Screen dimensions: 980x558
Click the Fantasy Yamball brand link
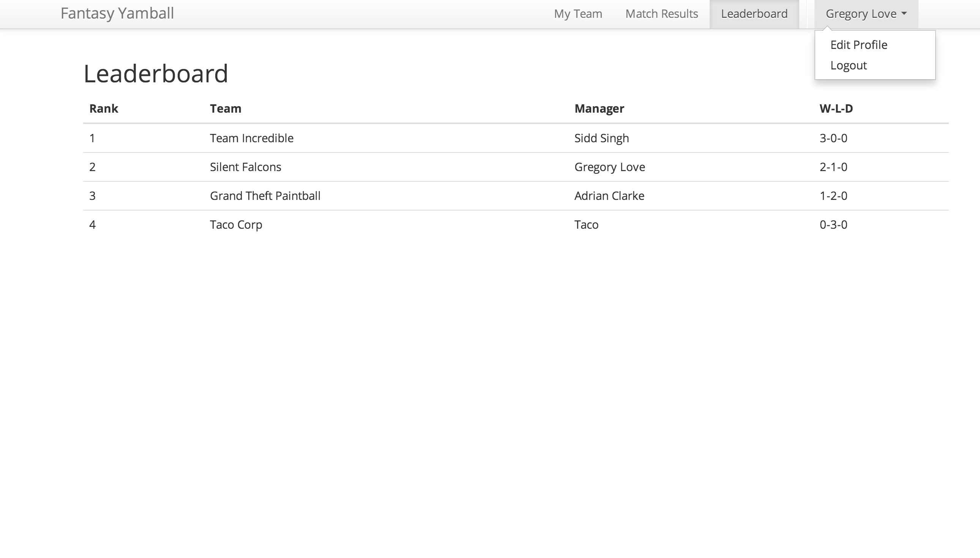click(x=117, y=13)
